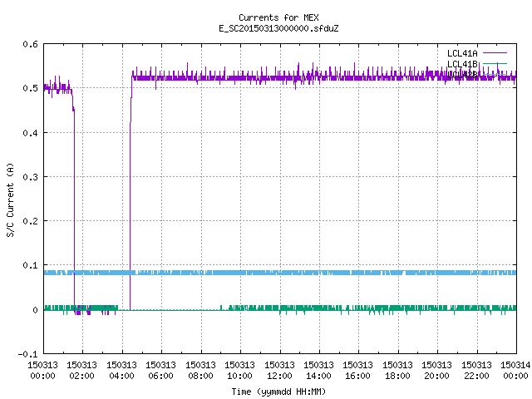Click the chart title 'Currents for MEX'
The height and width of the screenshot is (399, 532).
coord(278,17)
